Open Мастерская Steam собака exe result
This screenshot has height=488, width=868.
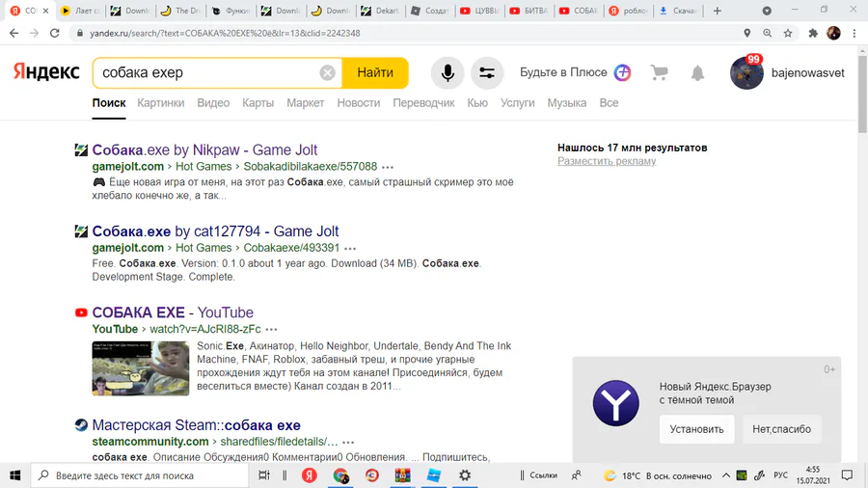[x=196, y=425]
